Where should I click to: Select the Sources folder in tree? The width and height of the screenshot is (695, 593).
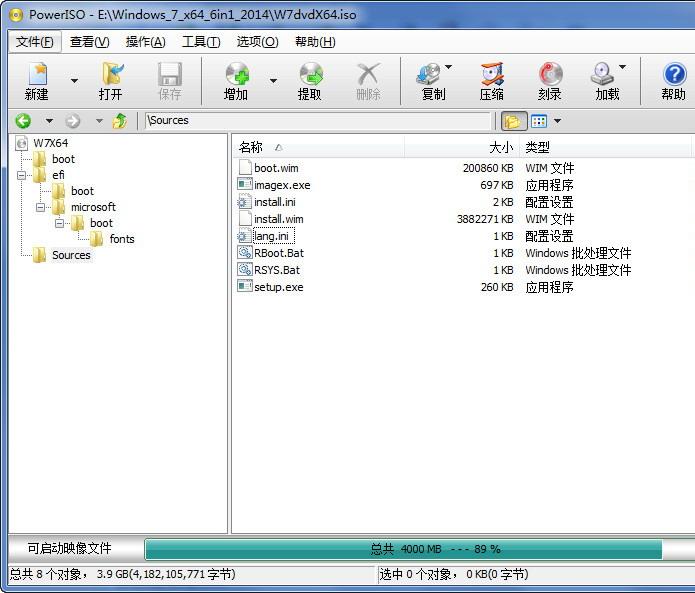71,255
